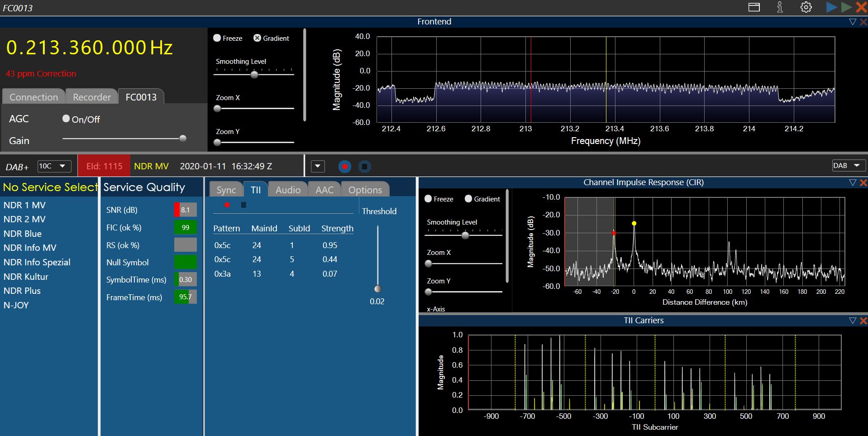Enable Freeze in the Frontend panel

pyautogui.click(x=217, y=38)
